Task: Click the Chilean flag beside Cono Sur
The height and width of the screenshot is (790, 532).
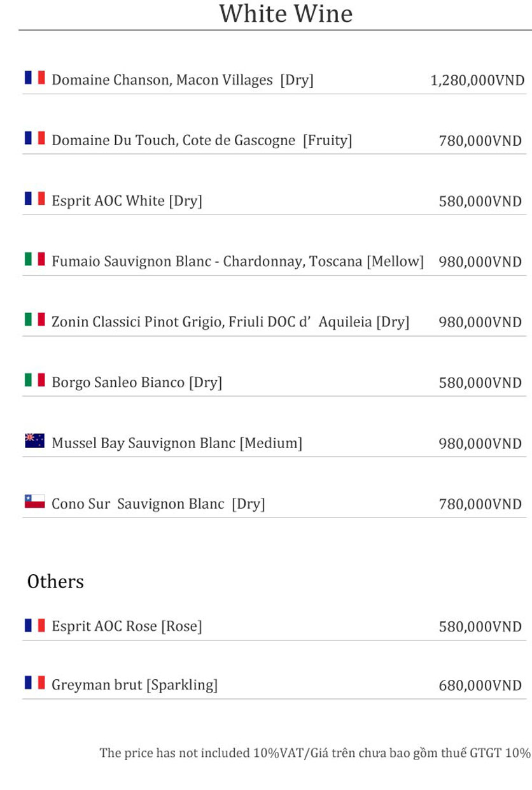Action: (34, 502)
